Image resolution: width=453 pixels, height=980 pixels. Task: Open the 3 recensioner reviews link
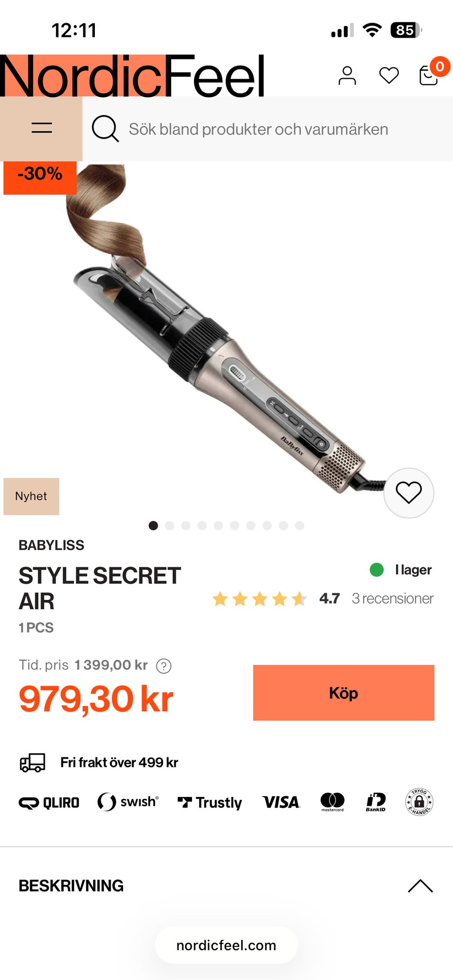pos(392,598)
